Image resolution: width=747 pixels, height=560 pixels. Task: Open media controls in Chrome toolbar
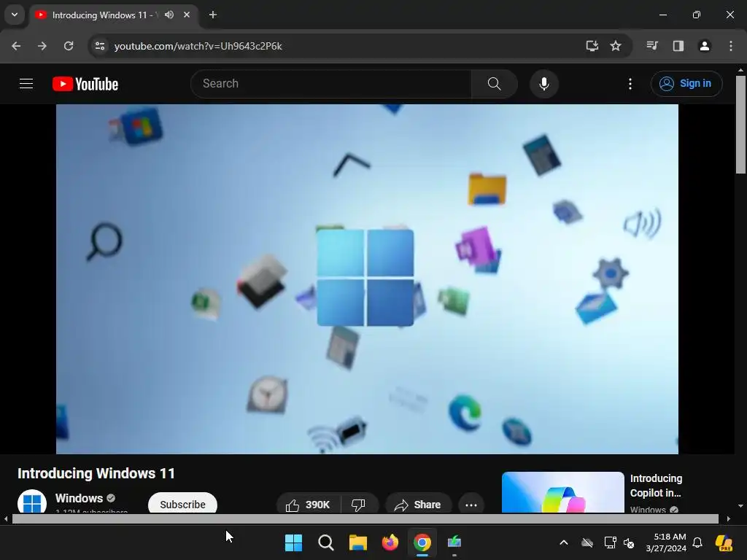click(x=651, y=46)
